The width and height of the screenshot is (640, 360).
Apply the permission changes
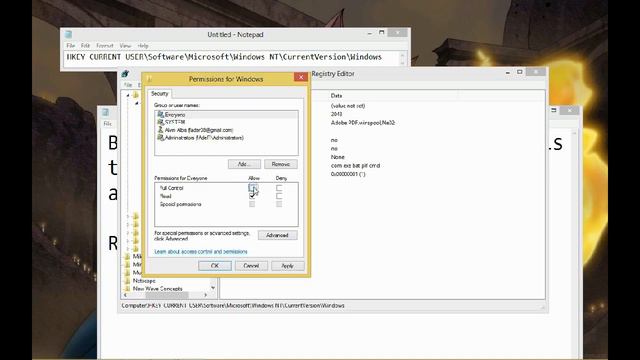[287, 266]
